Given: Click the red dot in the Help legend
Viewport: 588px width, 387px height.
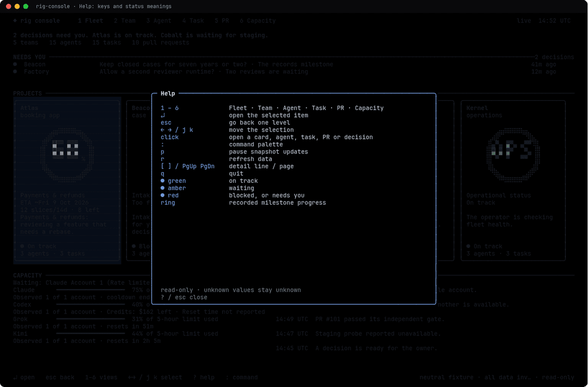Looking at the screenshot, I should (x=162, y=195).
